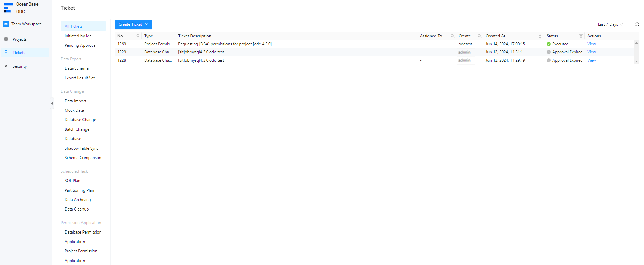Collapse the sidebar using the arrow handle
The height and width of the screenshot is (265, 644).
[x=52, y=103]
